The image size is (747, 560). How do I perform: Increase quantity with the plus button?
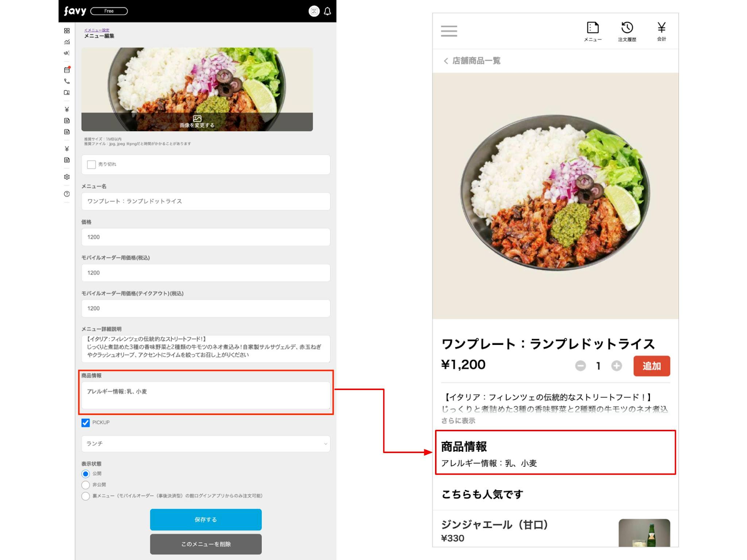(x=617, y=366)
